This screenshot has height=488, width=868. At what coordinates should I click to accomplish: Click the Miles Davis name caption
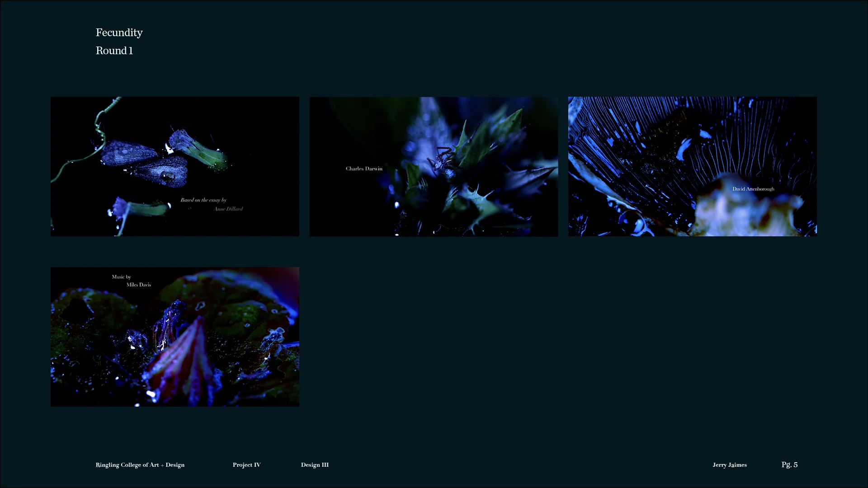tap(138, 285)
